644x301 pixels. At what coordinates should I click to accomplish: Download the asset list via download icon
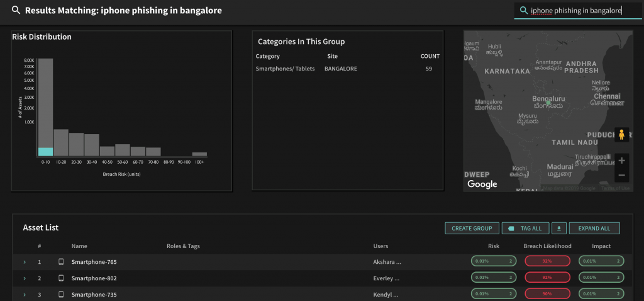point(559,228)
